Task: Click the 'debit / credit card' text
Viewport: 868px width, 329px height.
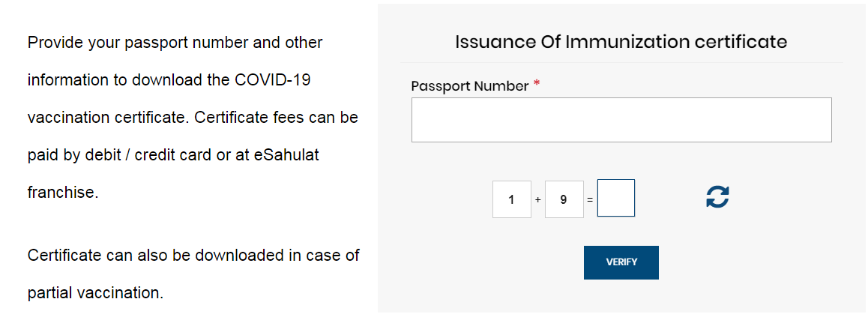Action: [148, 154]
